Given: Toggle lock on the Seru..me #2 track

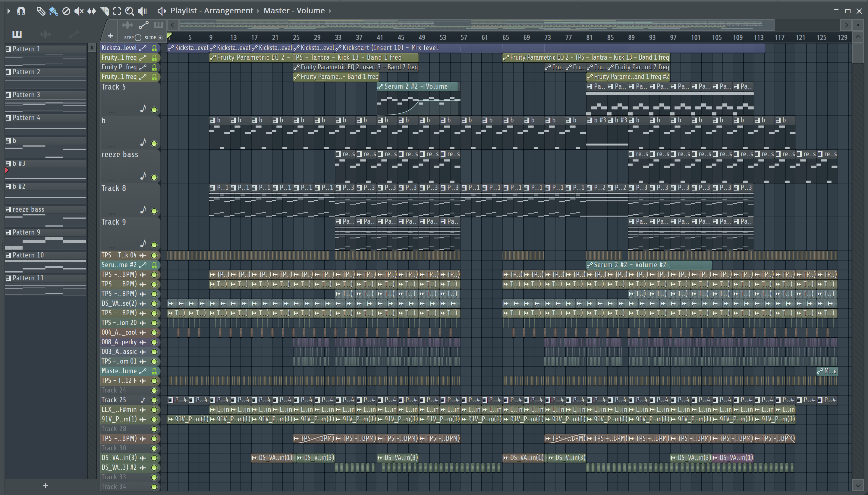Looking at the screenshot, I should pyautogui.click(x=154, y=265).
